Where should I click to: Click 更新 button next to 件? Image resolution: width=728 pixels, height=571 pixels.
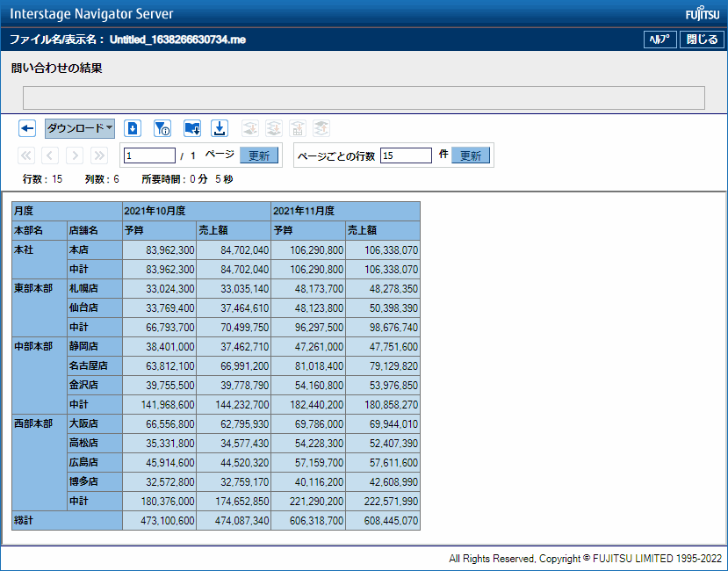[x=471, y=155]
